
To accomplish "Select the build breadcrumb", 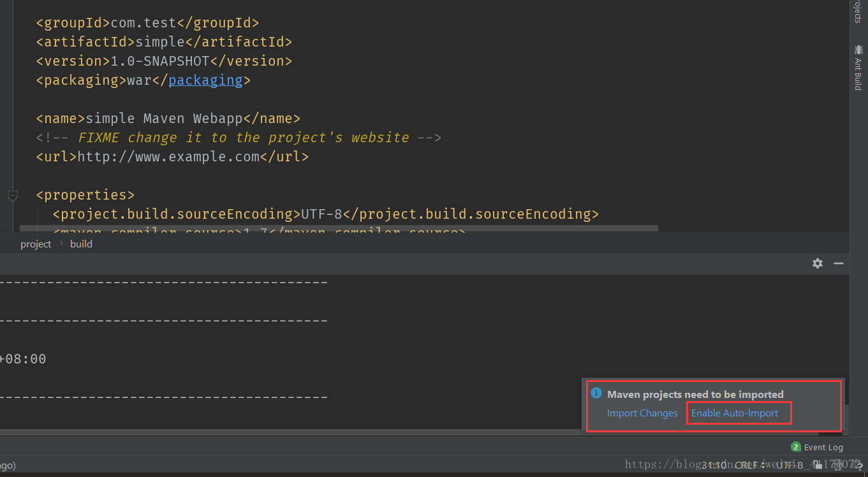I will pyautogui.click(x=81, y=244).
